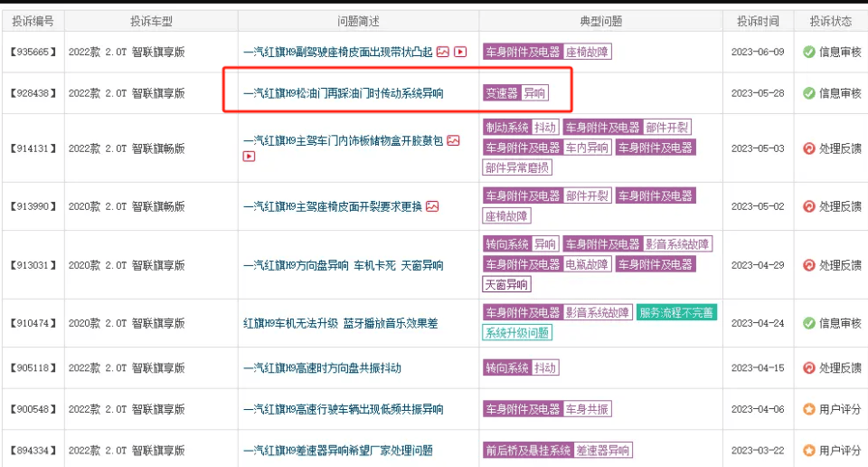The width and height of the screenshot is (868, 467).
Task: Click the 投诉时间 column header
Action: [x=759, y=21]
